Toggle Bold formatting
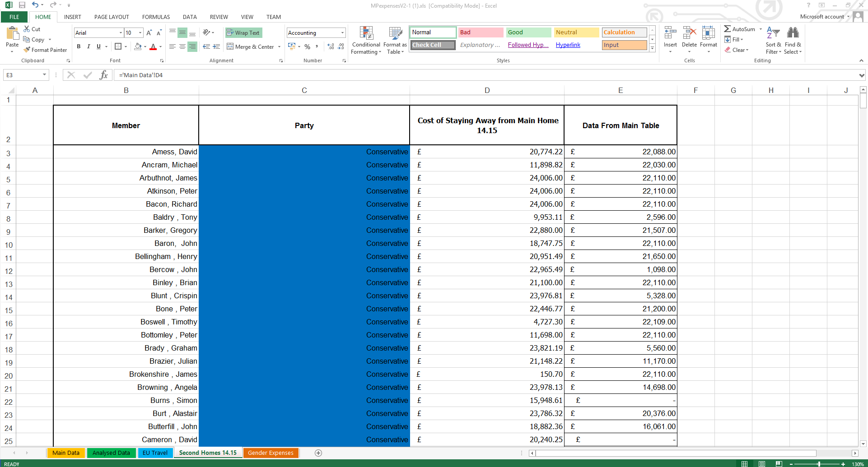The image size is (868, 467). [x=79, y=46]
